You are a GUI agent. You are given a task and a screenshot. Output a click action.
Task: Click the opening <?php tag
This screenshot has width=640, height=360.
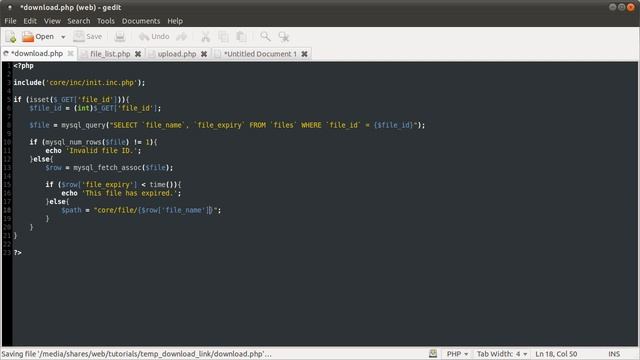(24, 66)
